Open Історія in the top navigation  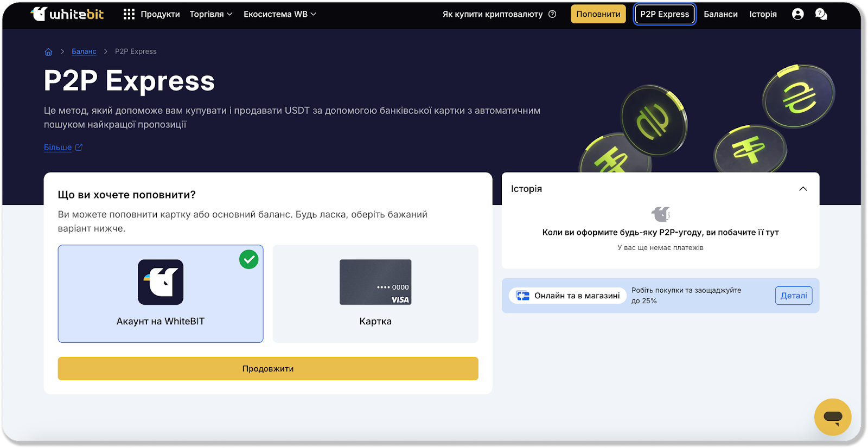click(x=763, y=14)
